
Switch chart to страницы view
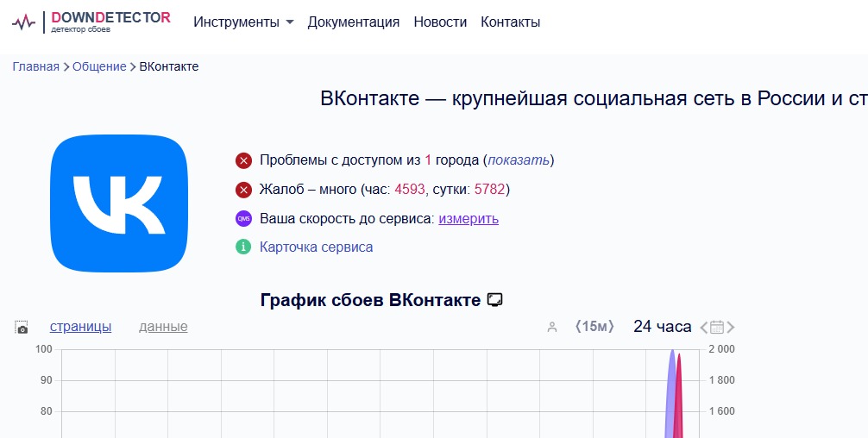click(80, 327)
